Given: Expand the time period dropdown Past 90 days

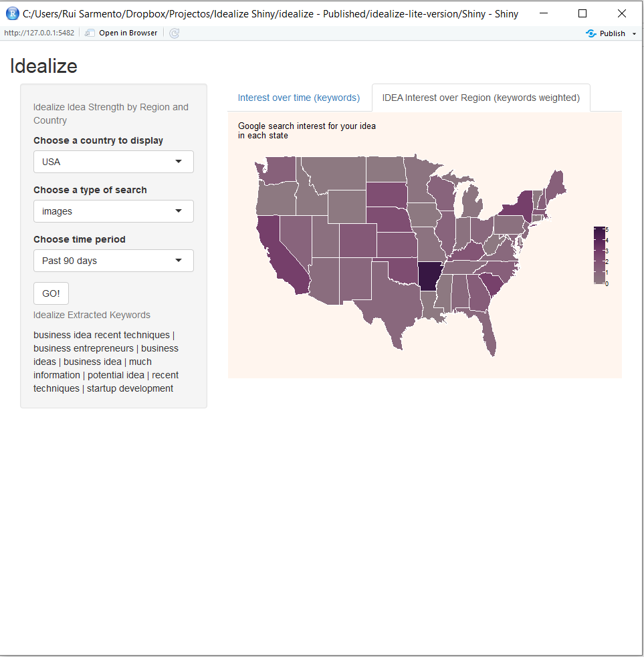Looking at the screenshot, I should click(114, 261).
